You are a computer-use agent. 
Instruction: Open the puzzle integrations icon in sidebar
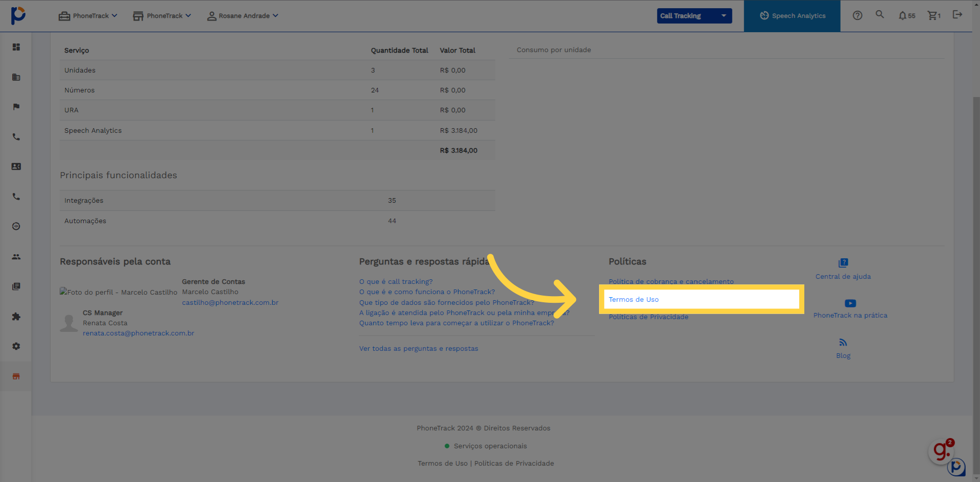tap(16, 317)
